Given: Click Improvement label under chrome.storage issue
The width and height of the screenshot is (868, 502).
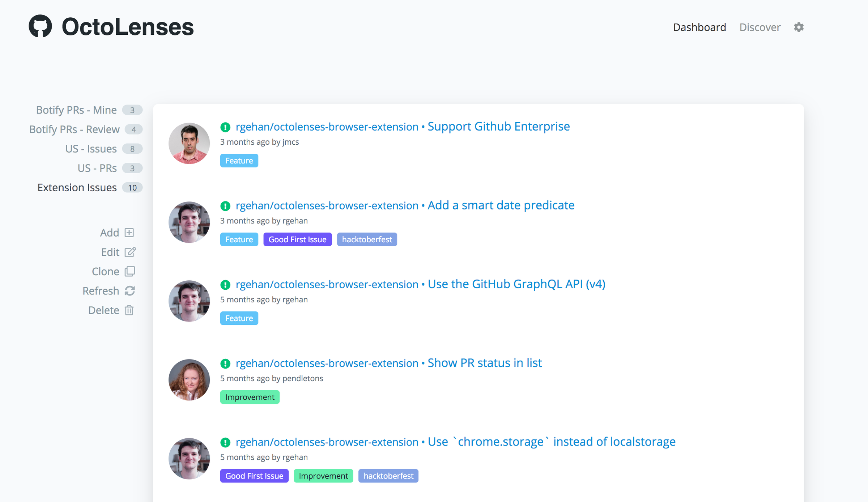Looking at the screenshot, I should pos(323,476).
